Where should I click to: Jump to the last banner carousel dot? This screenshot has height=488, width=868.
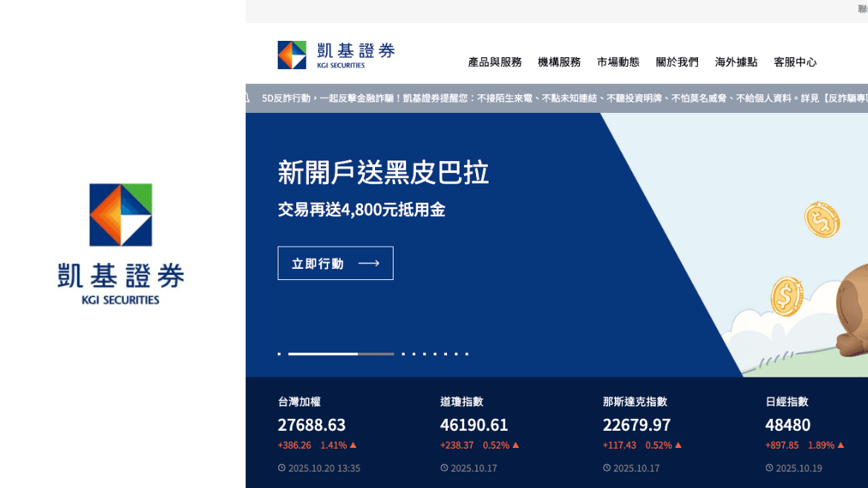467,354
